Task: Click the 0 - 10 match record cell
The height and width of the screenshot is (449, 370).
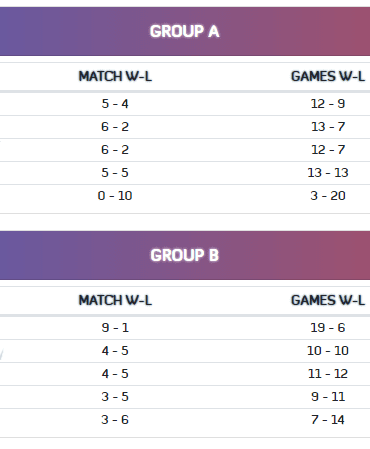Action: tap(115, 196)
